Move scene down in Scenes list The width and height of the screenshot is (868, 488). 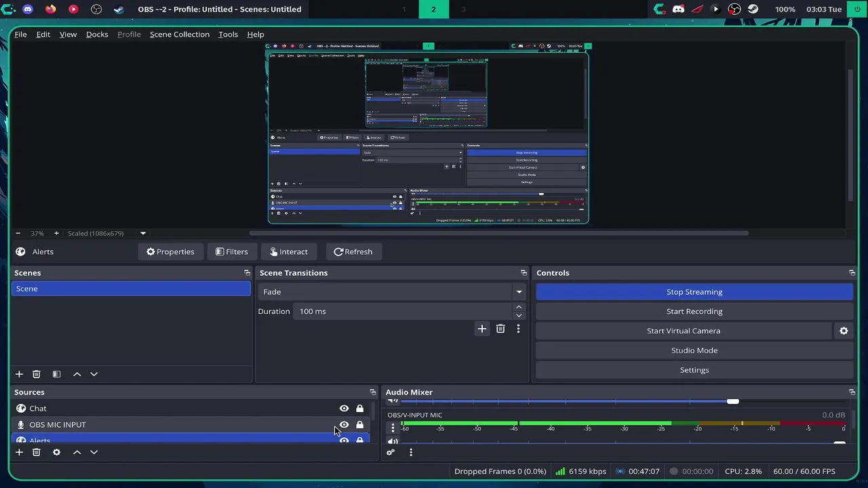tap(94, 374)
